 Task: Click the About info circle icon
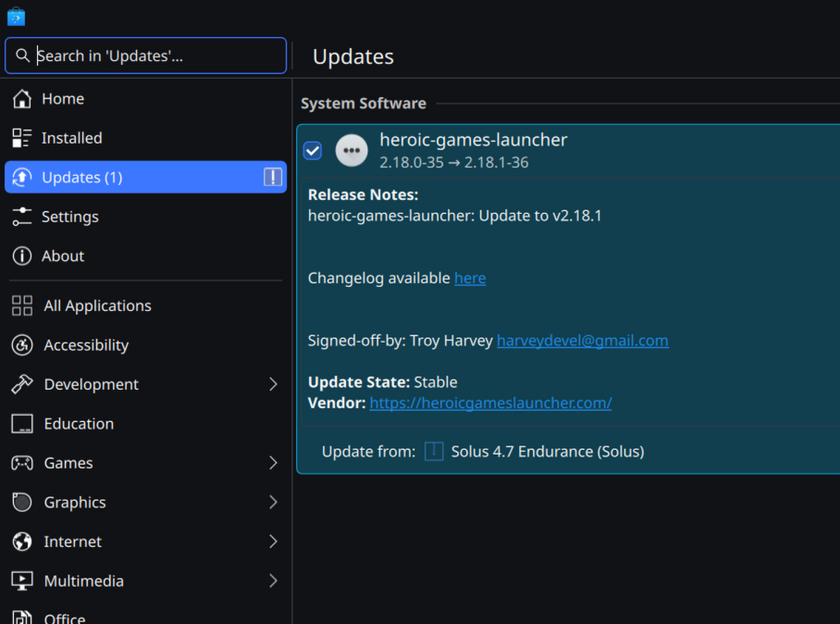pos(22,256)
